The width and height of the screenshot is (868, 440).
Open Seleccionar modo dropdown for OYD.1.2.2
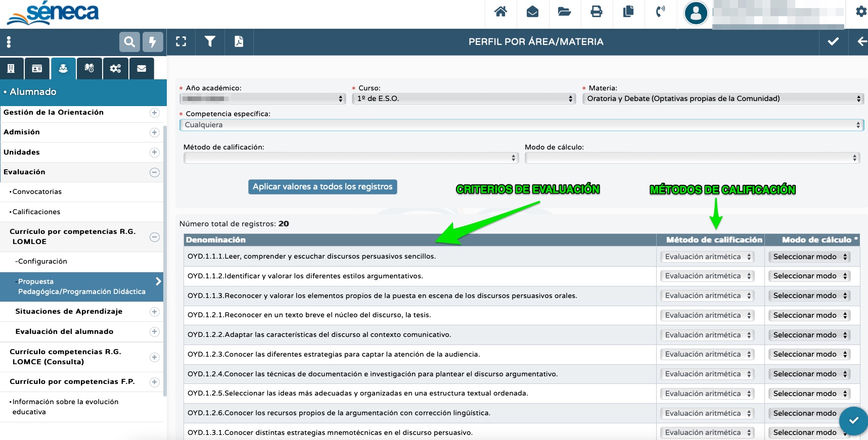click(x=809, y=335)
